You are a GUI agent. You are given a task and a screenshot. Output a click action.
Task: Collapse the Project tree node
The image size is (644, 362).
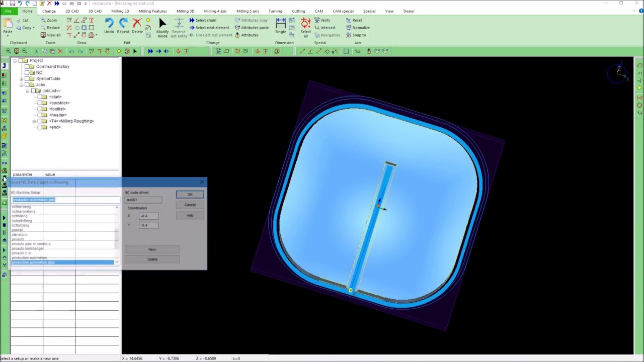tap(15, 60)
